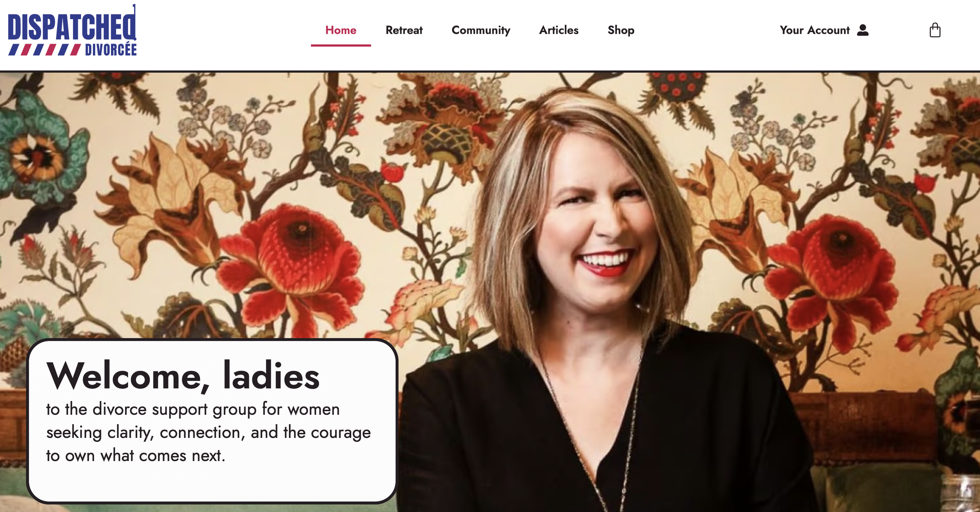The width and height of the screenshot is (980, 512).
Task: Go to the Home tab
Action: 341,30
